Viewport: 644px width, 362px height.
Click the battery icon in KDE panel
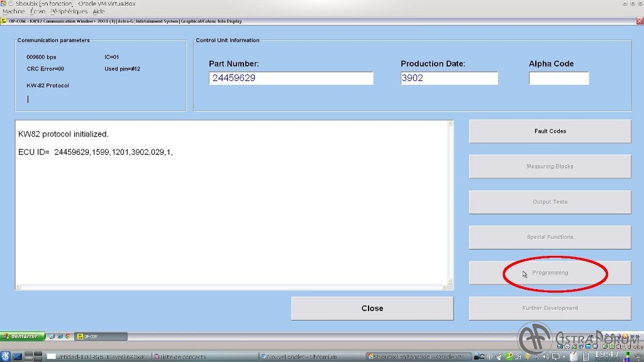tap(586, 357)
